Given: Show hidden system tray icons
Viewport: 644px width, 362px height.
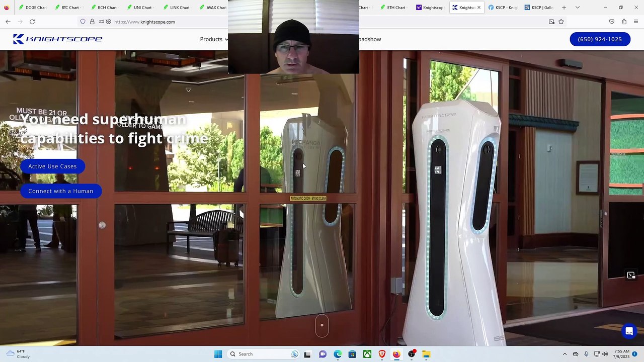Looking at the screenshot, I should (565, 354).
